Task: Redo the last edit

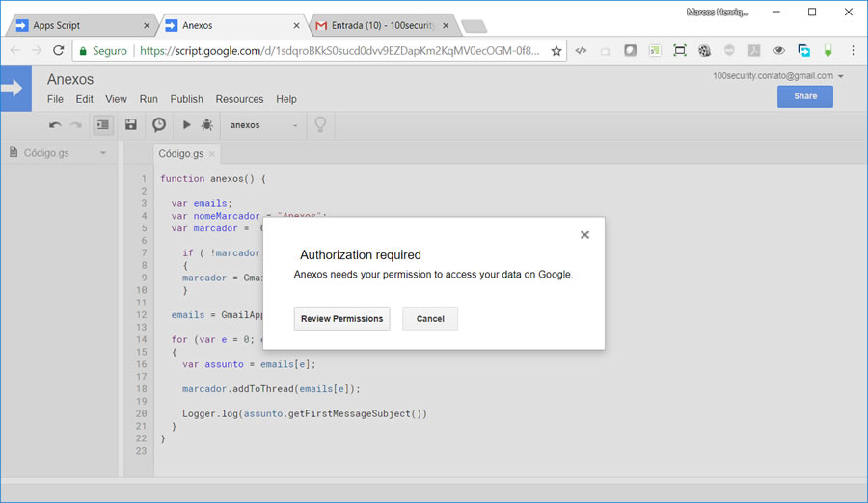Action: pyautogui.click(x=76, y=125)
